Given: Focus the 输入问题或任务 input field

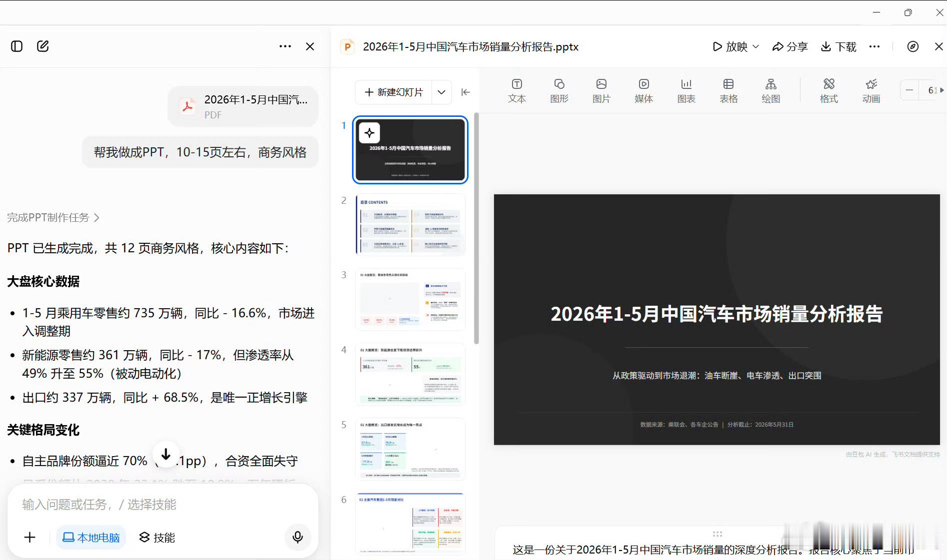Looking at the screenshot, I should coord(163,505).
